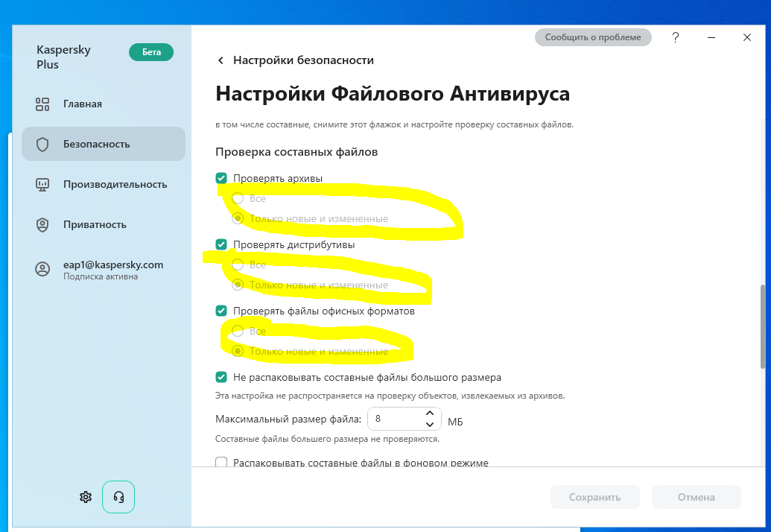The image size is (771, 532).
Task: Click the Сохранить button
Action: click(595, 497)
